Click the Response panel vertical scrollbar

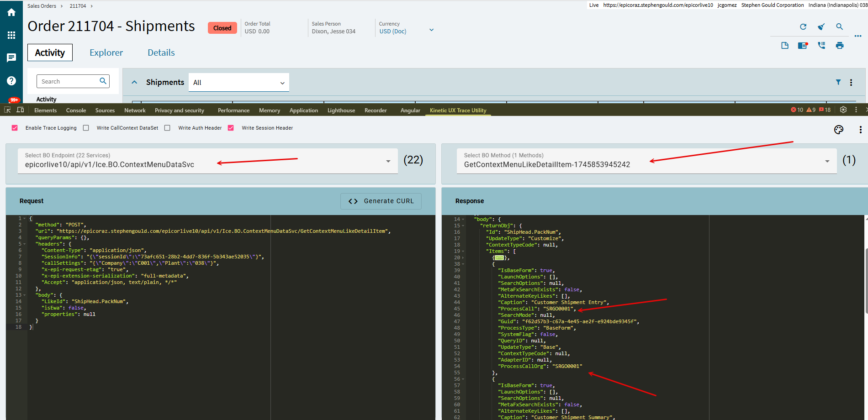(x=866, y=281)
